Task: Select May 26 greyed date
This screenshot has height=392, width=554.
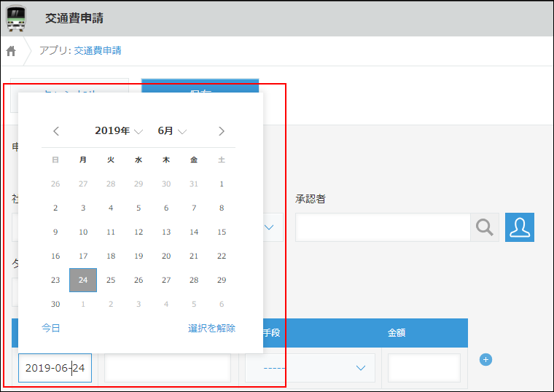Action: 55,184
